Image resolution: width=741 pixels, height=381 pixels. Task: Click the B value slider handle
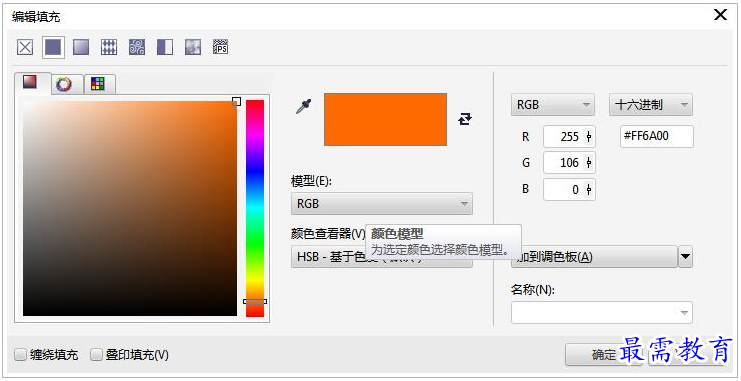(589, 190)
